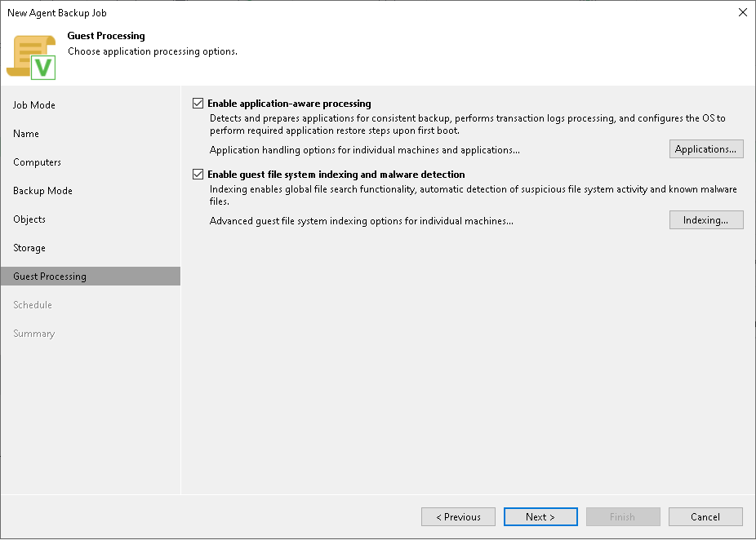Navigate to the Computers step

pos(37,162)
